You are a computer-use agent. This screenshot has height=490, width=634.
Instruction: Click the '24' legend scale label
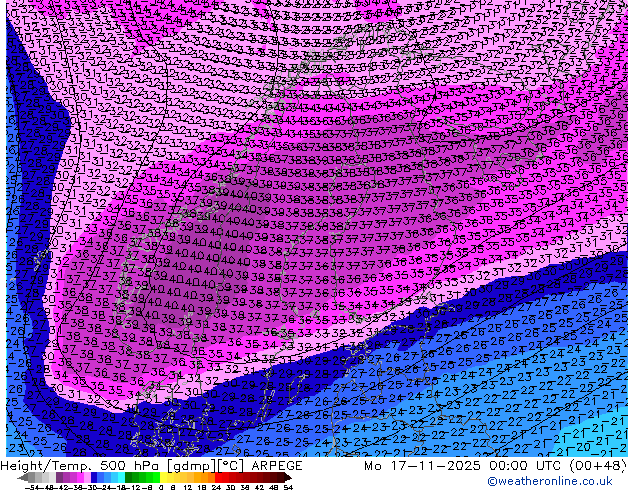216,488
